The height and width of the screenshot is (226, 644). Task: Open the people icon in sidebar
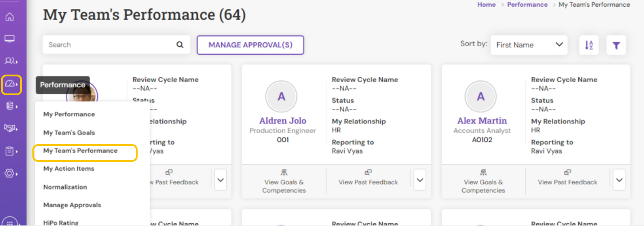[x=10, y=61]
